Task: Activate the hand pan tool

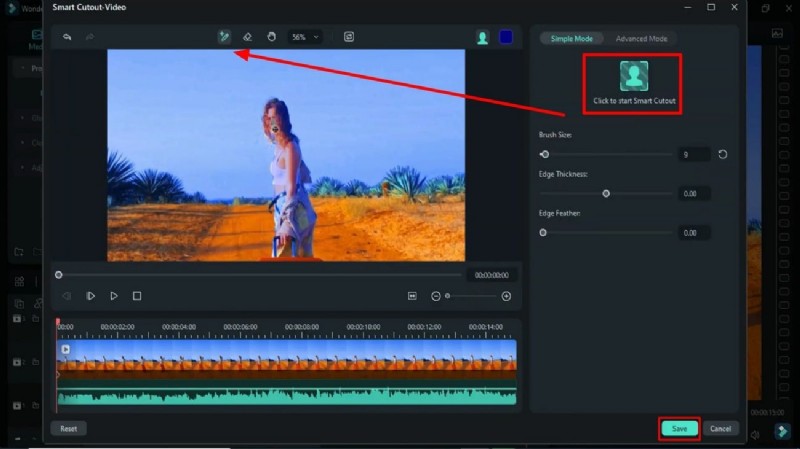Action: coord(270,37)
